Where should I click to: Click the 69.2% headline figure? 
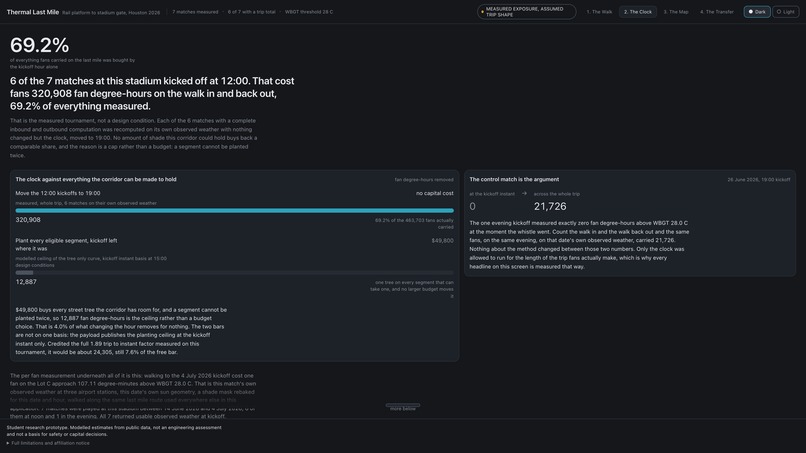pos(40,45)
